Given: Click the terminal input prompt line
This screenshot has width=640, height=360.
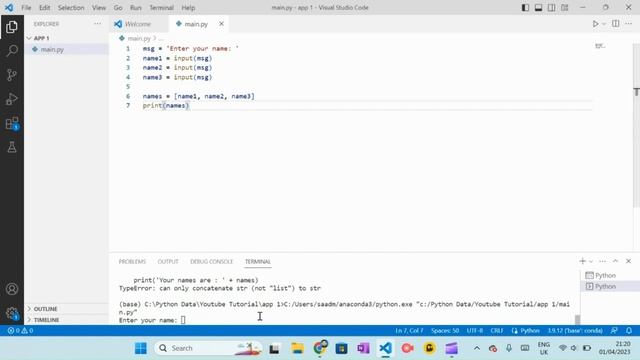Looking at the screenshot, I should tap(152, 320).
